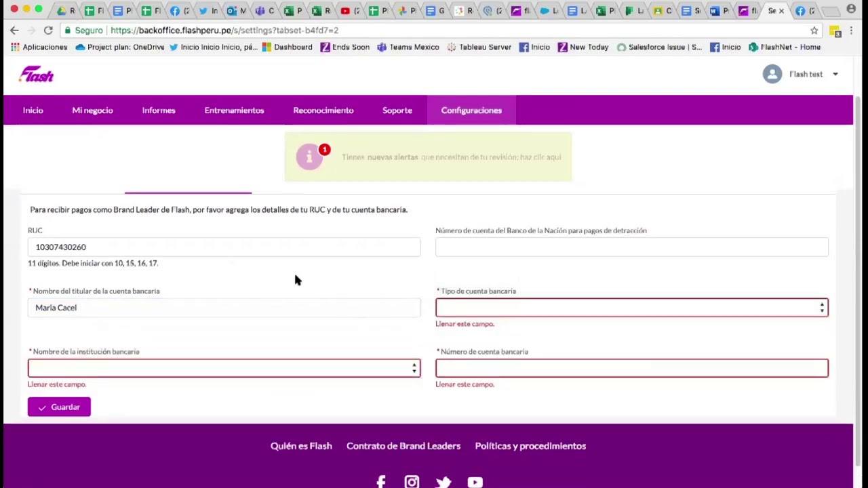Click the page vertical scrollbar

[x=859, y=281]
